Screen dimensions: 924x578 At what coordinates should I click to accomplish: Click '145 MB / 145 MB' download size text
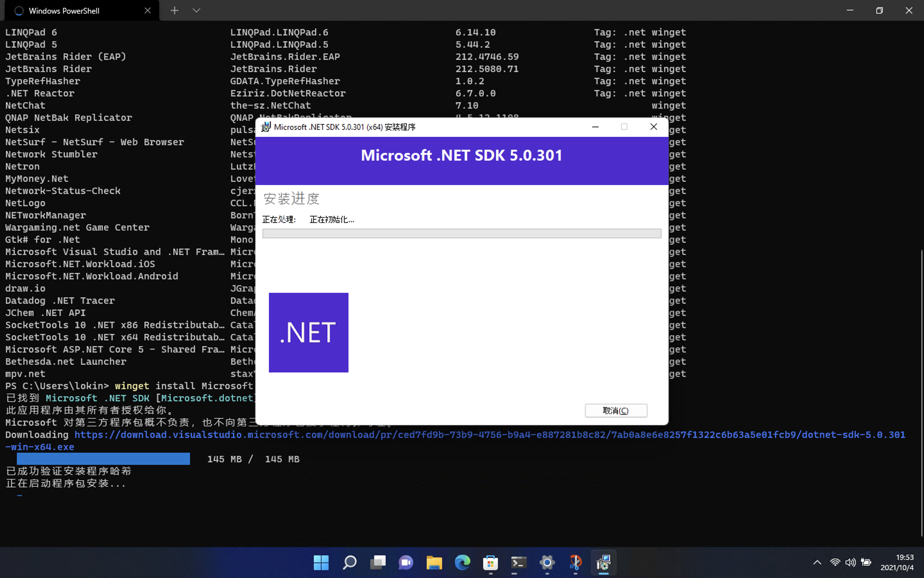click(253, 459)
